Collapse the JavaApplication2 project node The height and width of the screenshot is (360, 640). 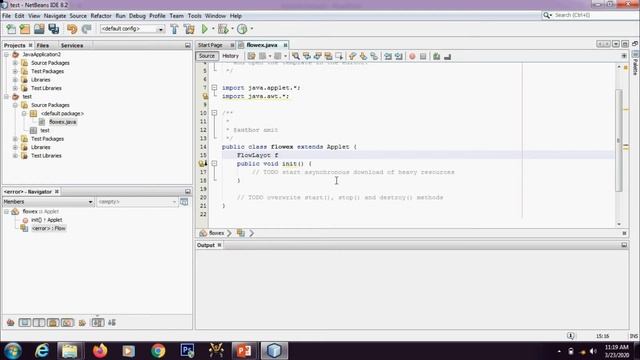[7, 54]
